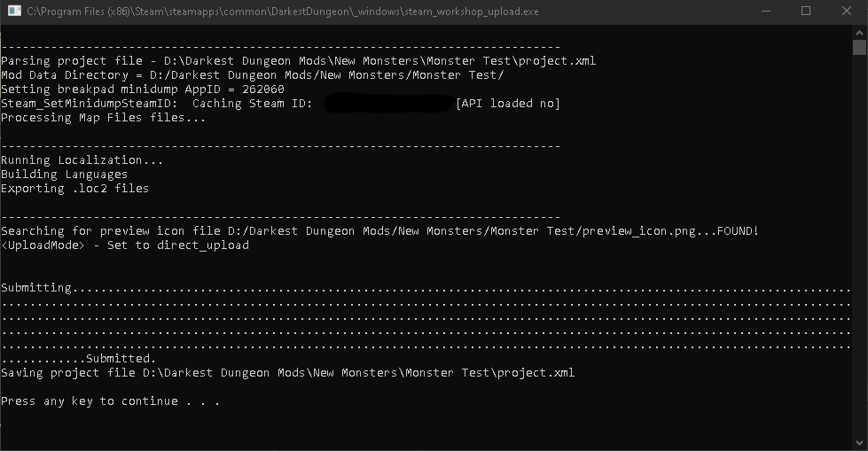This screenshot has height=451, width=868.
Task: Click the AppID number 262060
Action: pyautogui.click(x=263, y=89)
